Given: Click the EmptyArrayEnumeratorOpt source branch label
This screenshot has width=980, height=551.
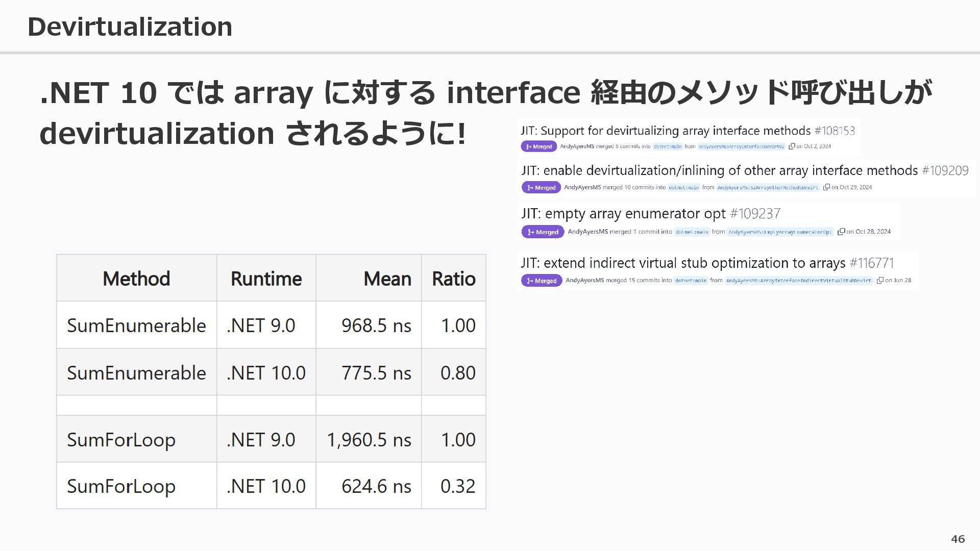Looking at the screenshot, I should pos(780,232).
